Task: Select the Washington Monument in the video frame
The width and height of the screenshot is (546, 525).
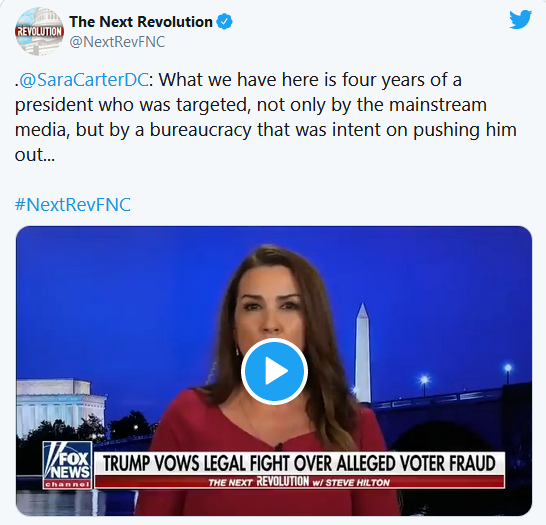Action: coord(362,352)
